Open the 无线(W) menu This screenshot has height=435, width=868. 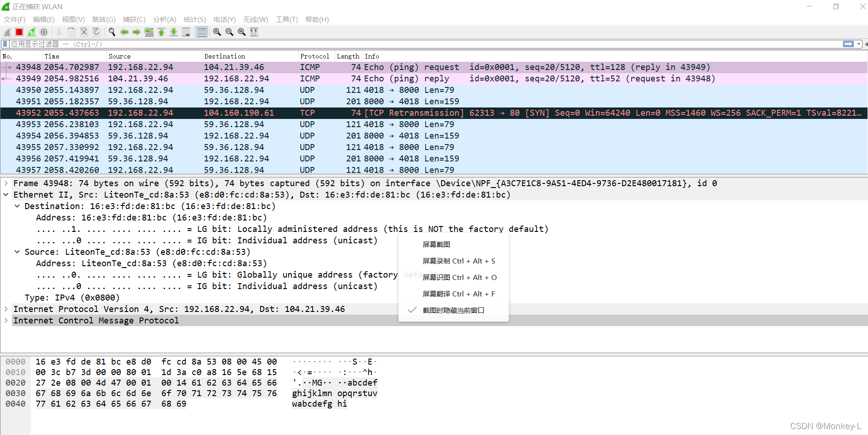click(256, 20)
